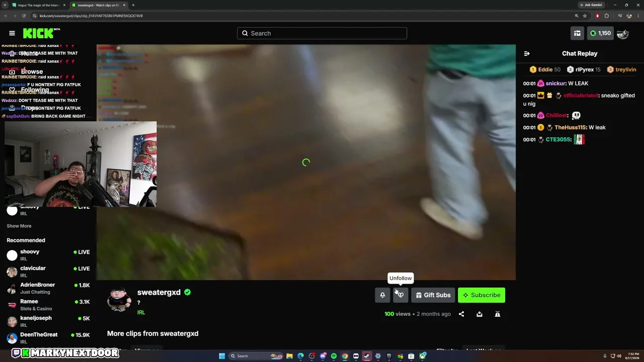Screen dimensions: 644x362
Task: Click username officialkristof in Chat Replay
Action: pos(581,96)
